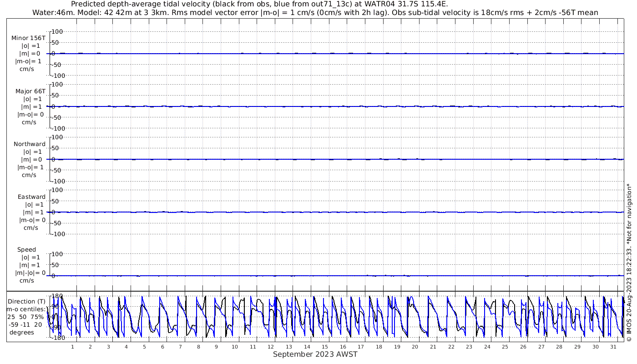This screenshot has height=364, width=637.
Task: Click the "25 50 75%" centile header
Action: coord(25,317)
